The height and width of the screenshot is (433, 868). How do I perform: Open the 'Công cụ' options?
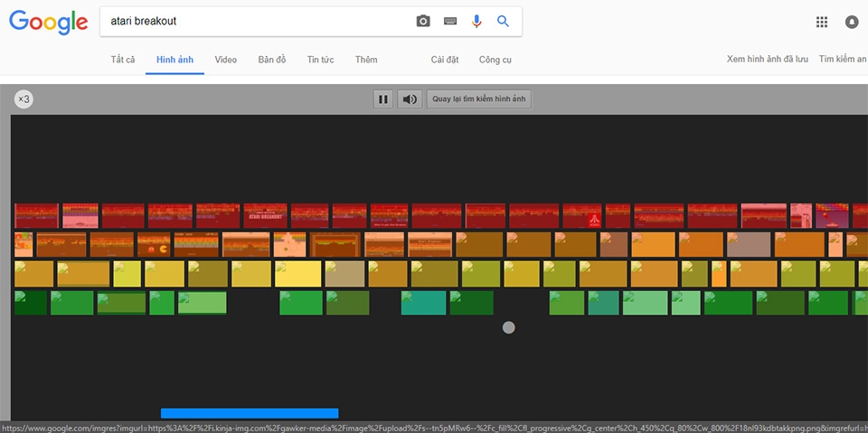[495, 60]
